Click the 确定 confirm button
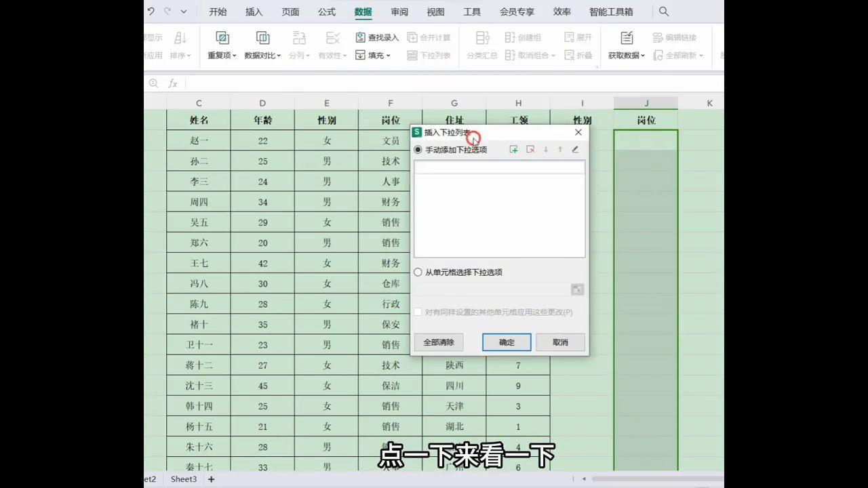Viewport: 868px width, 488px height. [x=507, y=342]
